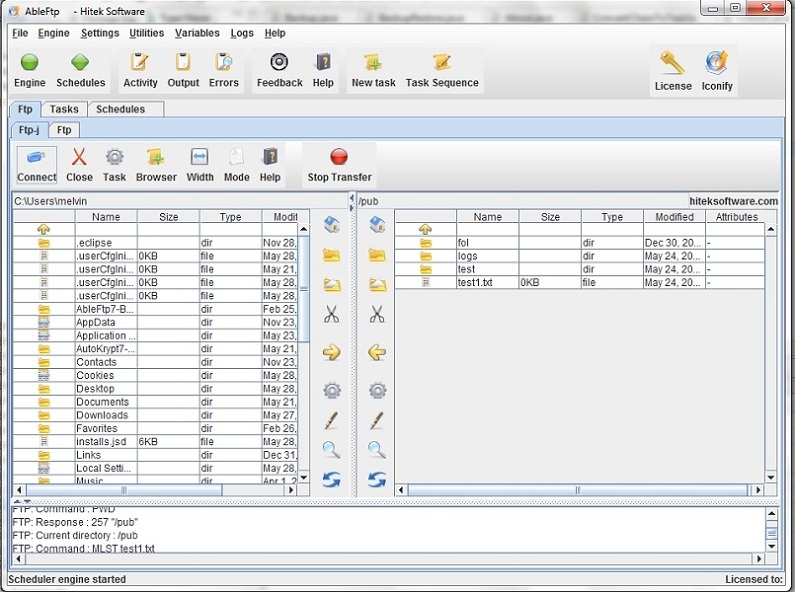Viewport: 795px width, 592px height.
Task: Toggle the transfer Mode icon
Action: (236, 164)
